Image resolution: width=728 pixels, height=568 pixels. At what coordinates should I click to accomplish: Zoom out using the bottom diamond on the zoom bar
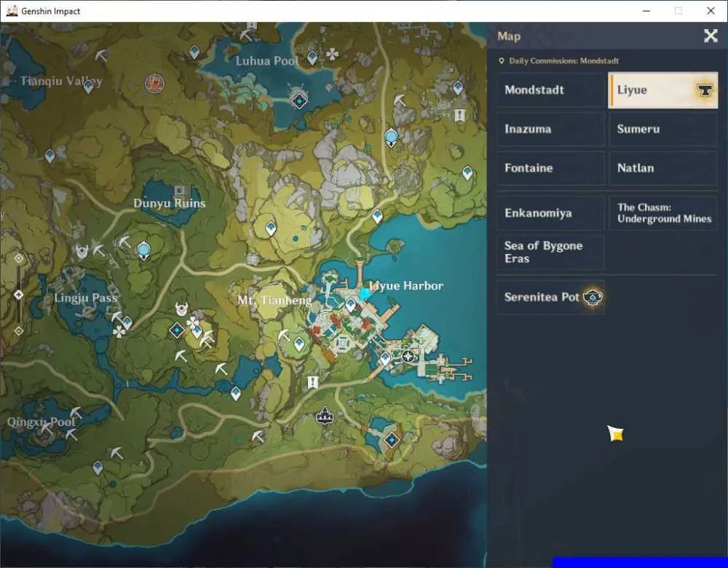pos(19,331)
